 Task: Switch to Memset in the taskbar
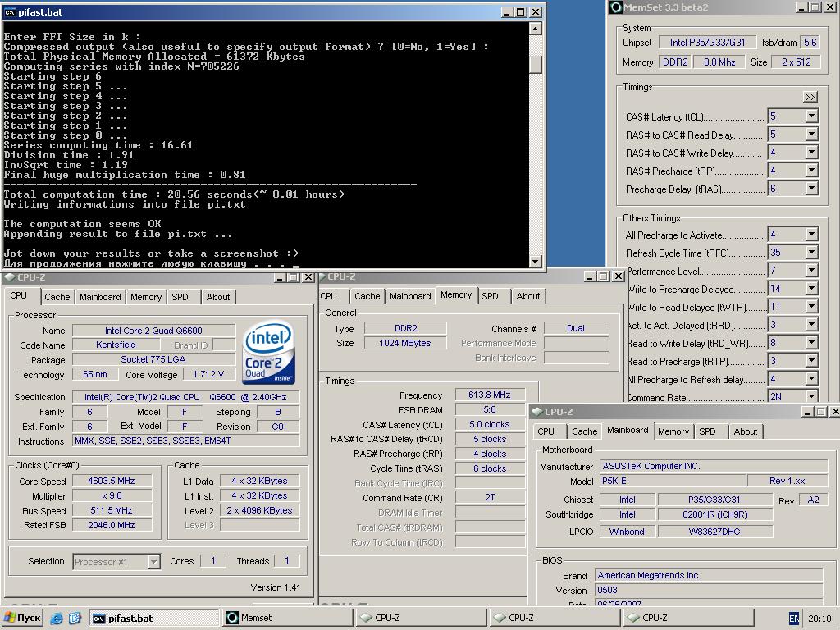[x=287, y=618]
